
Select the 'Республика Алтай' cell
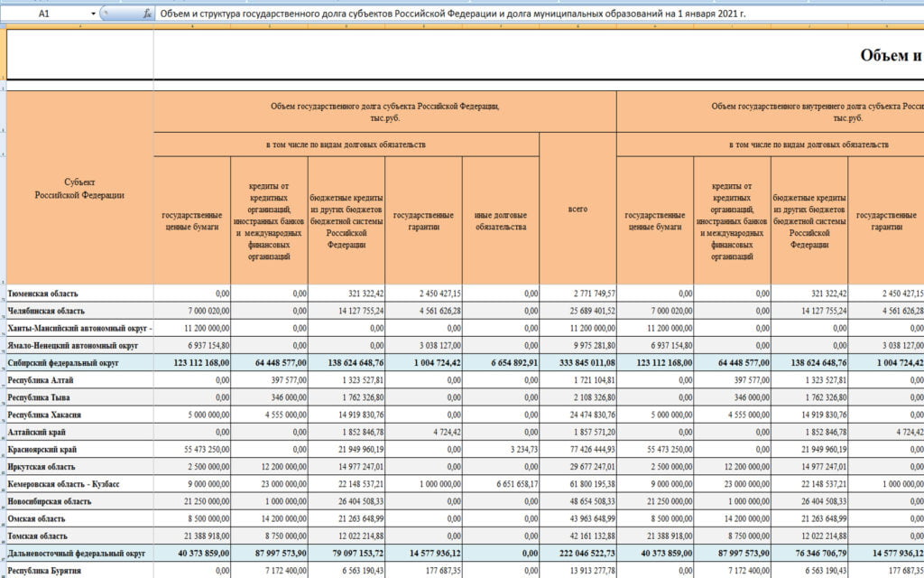pos(79,379)
